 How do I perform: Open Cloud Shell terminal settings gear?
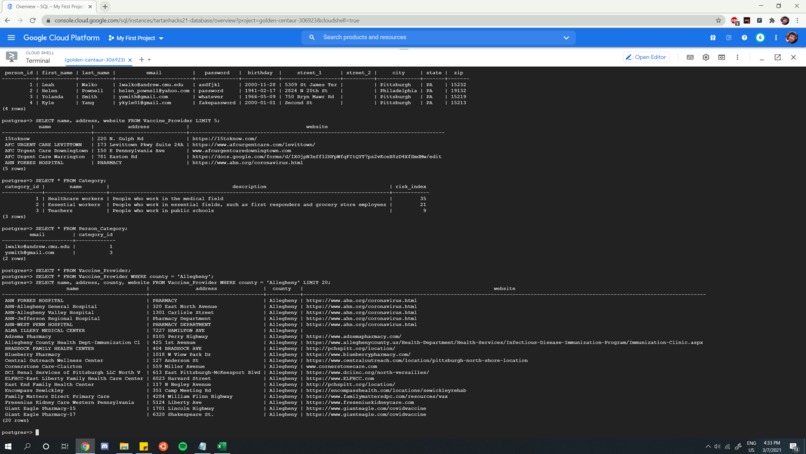click(x=706, y=57)
